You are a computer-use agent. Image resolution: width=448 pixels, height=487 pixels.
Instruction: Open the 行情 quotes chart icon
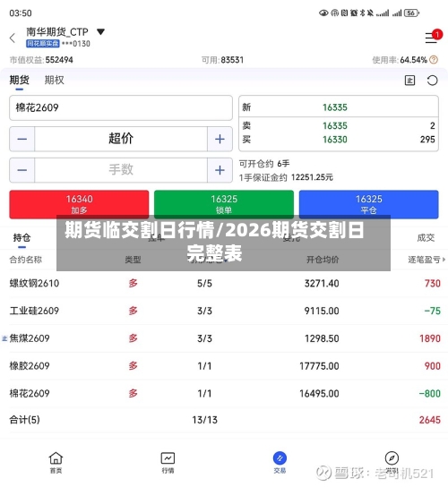pyautogui.click(x=168, y=463)
